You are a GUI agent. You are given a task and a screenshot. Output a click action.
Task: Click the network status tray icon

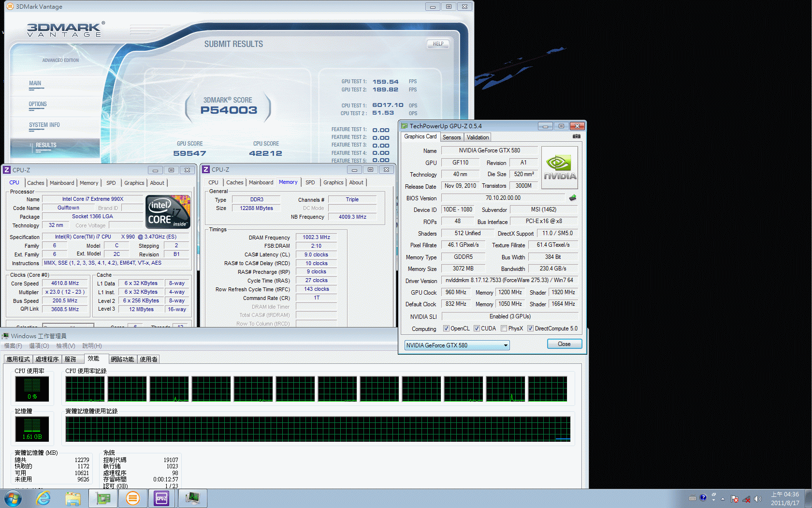[746, 499]
